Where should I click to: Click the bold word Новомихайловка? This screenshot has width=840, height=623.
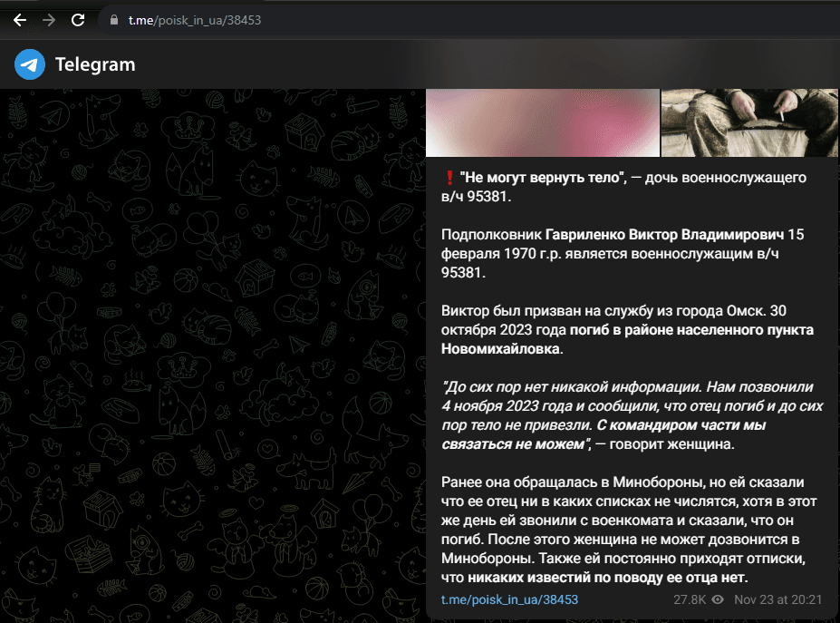(502, 349)
